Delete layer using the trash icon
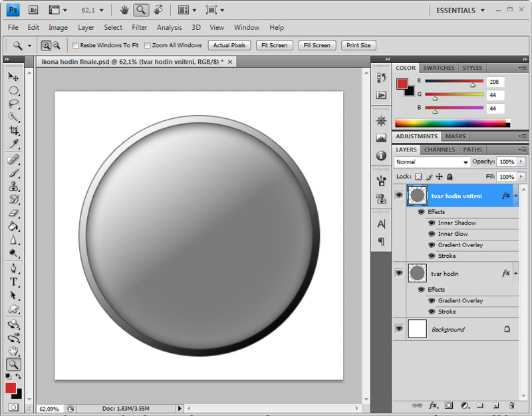This screenshot has height=416, width=532. (x=511, y=405)
